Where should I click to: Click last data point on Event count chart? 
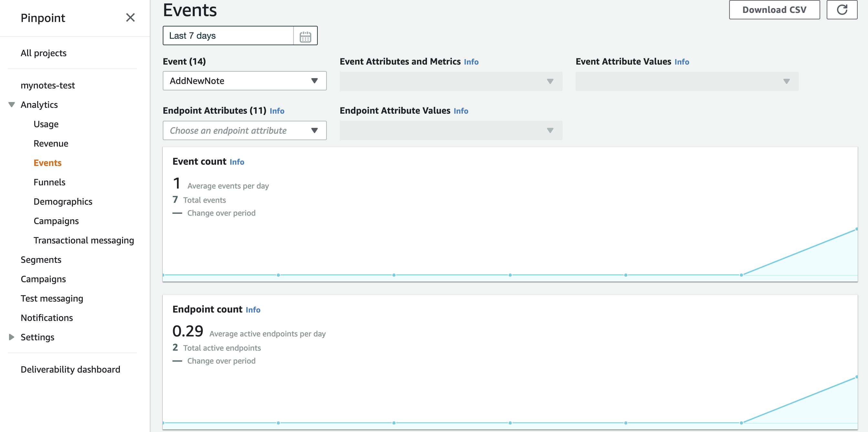856,229
